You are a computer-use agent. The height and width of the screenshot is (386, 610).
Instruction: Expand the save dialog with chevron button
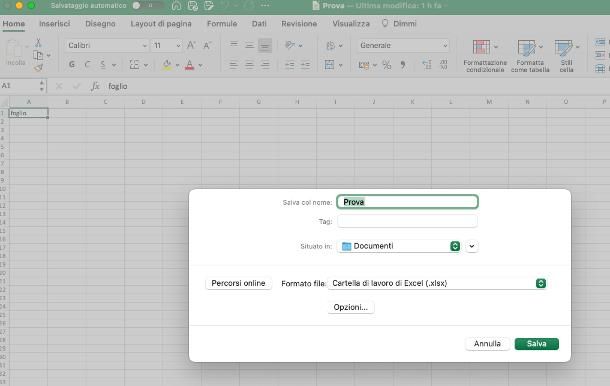pos(472,246)
